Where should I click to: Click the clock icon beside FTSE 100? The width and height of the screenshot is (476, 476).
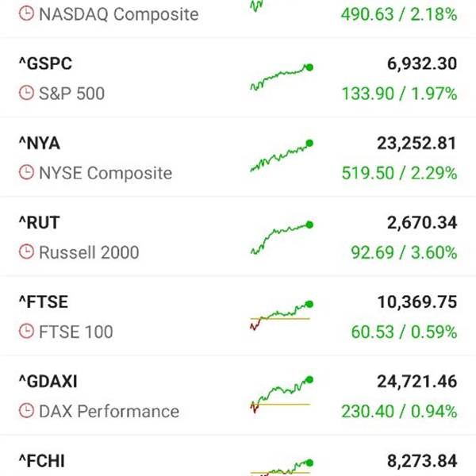tap(26, 332)
